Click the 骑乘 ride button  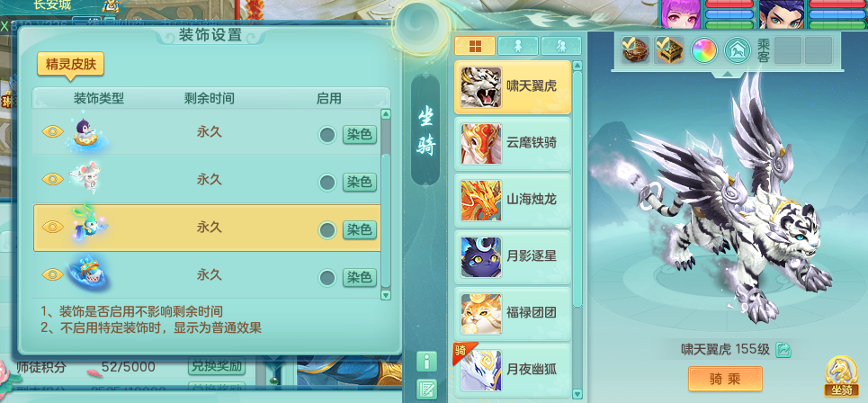pos(725,380)
